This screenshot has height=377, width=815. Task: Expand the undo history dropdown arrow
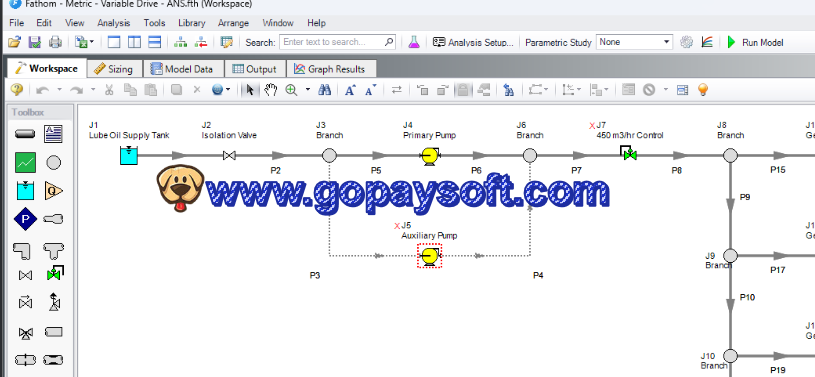pyautogui.click(x=59, y=90)
